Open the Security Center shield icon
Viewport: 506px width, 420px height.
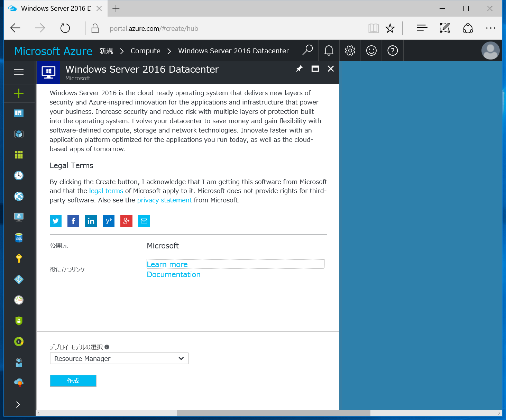(x=19, y=321)
